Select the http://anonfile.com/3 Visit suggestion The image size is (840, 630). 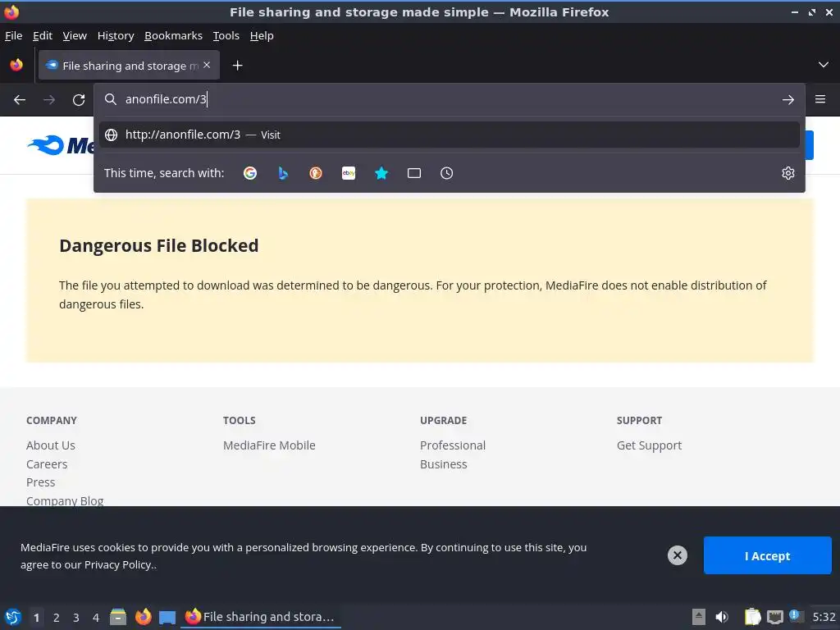click(x=449, y=135)
